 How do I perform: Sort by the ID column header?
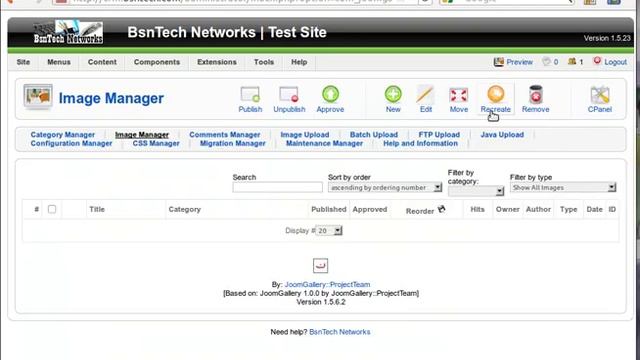pos(612,209)
